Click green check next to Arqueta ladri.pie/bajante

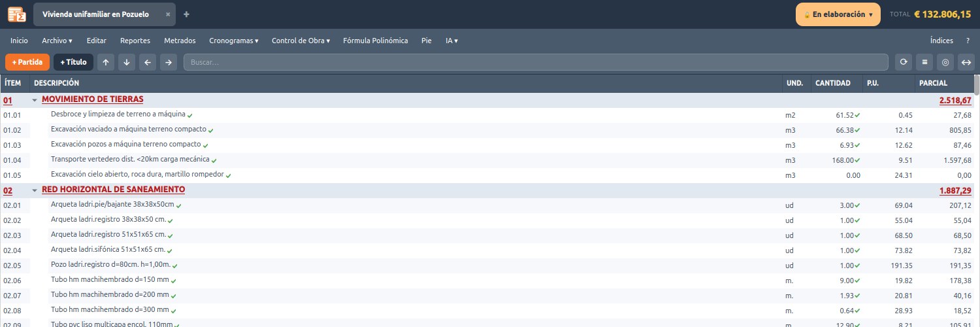click(x=179, y=205)
